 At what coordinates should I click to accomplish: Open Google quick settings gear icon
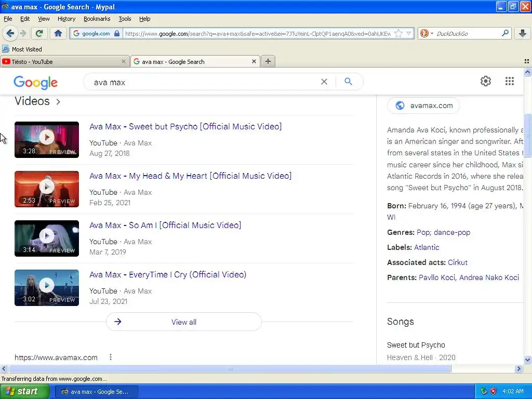[x=486, y=81]
